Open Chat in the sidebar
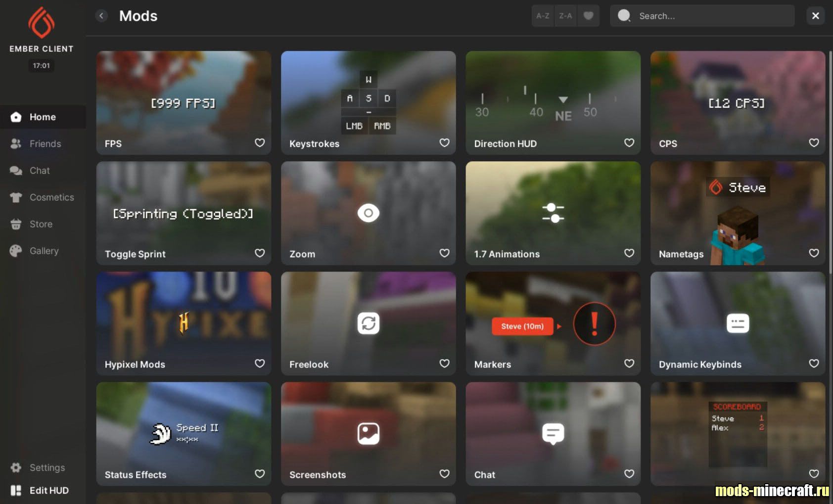Screen dimensions: 833x504 [43, 171]
